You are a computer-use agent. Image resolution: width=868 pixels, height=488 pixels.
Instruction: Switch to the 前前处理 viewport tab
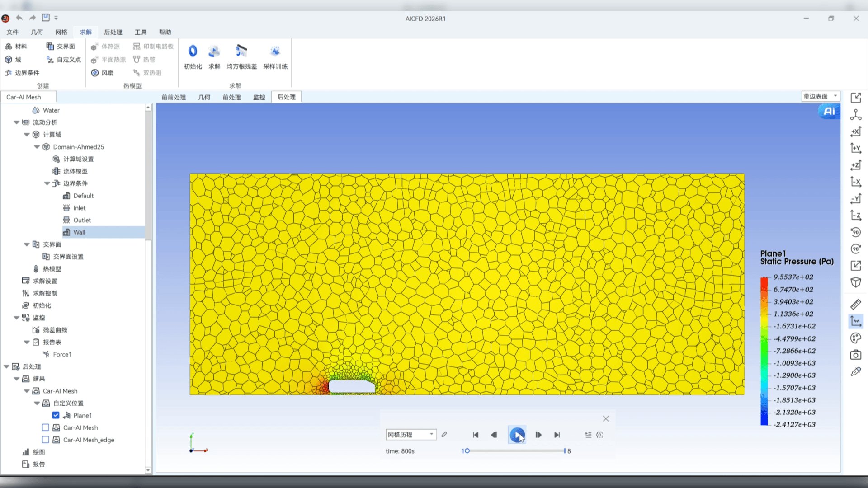click(174, 97)
